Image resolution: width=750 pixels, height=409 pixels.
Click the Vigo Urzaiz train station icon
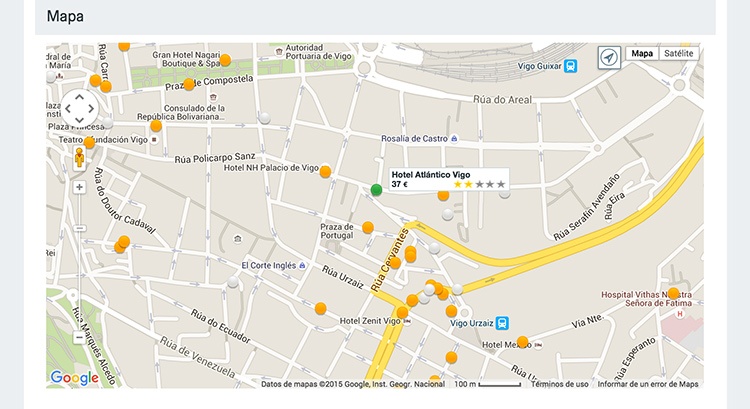point(502,323)
